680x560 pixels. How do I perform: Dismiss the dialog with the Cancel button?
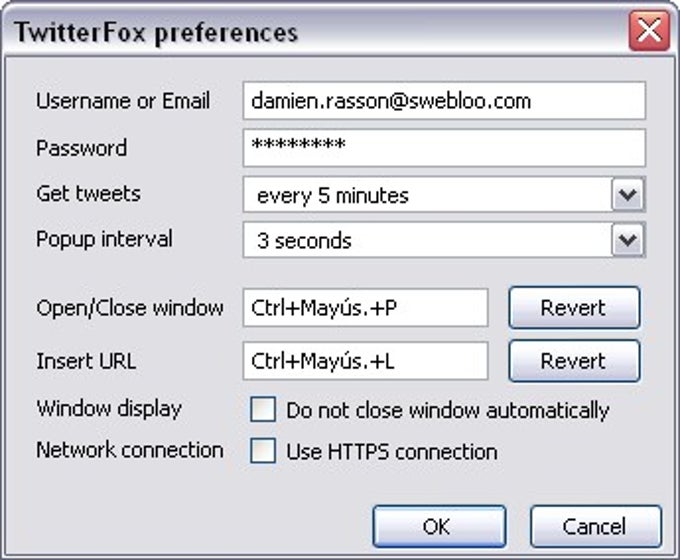(x=596, y=527)
